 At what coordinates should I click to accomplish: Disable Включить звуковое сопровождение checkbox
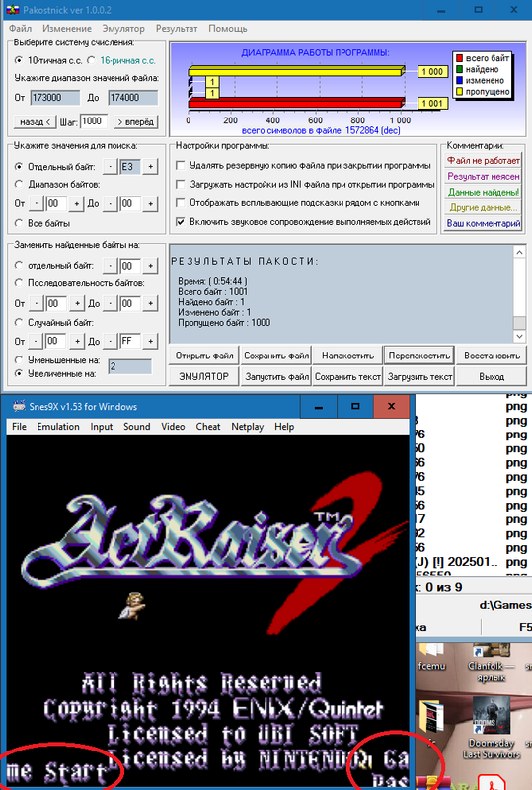180,221
